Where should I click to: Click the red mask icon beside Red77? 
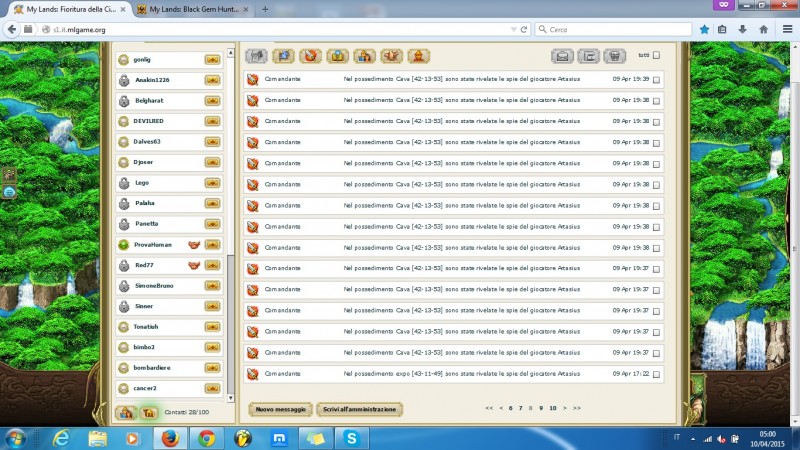tap(194, 265)
